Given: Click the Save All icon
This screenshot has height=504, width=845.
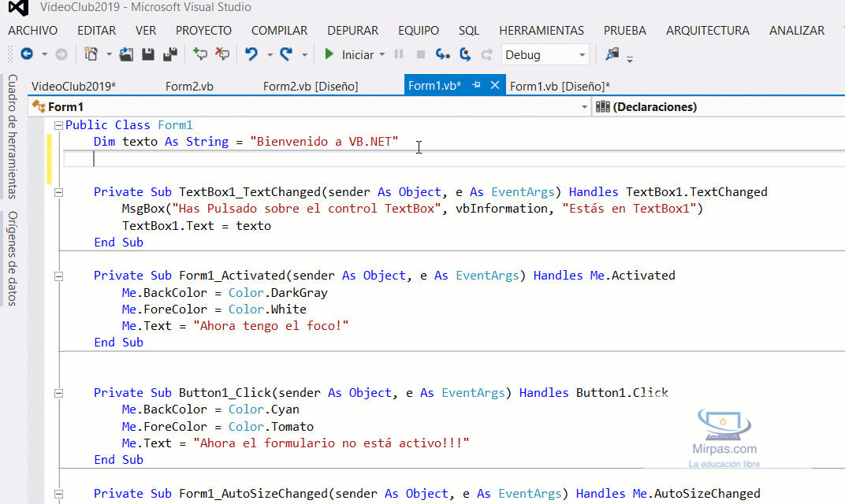Looking at the screenshot, I should pyautogui.click(x=170, y=54).
